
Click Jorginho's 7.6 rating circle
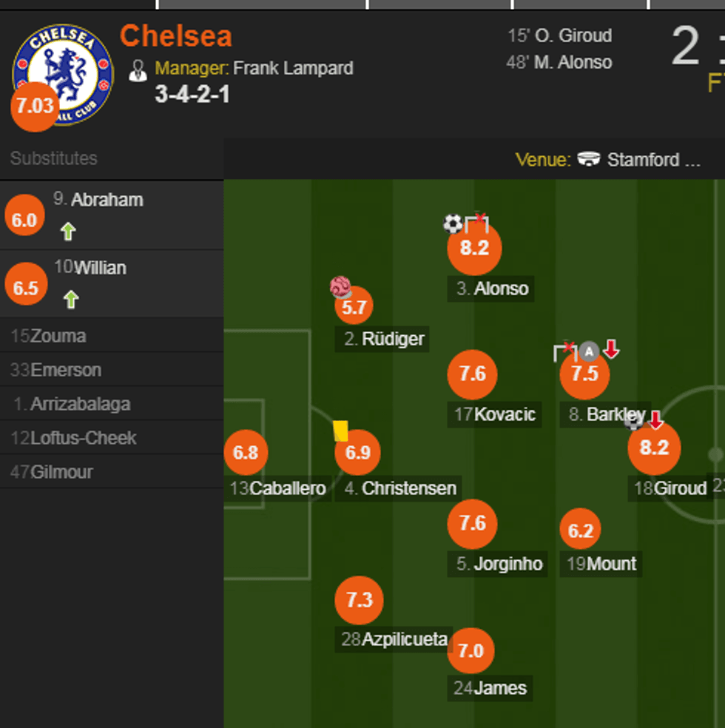pos(472,524)
